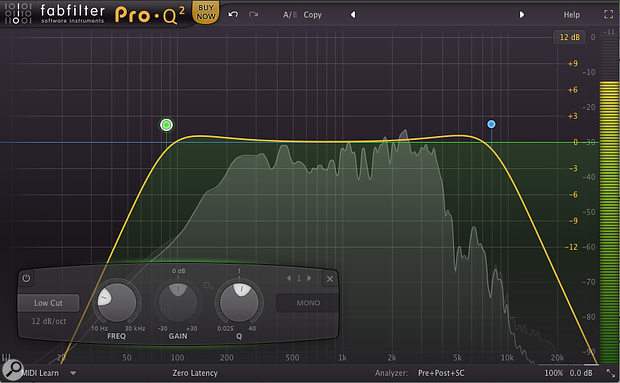This screenshot has height=383, width=620.
Task: Enable MIDI Learn
Action: pos(40,373)
